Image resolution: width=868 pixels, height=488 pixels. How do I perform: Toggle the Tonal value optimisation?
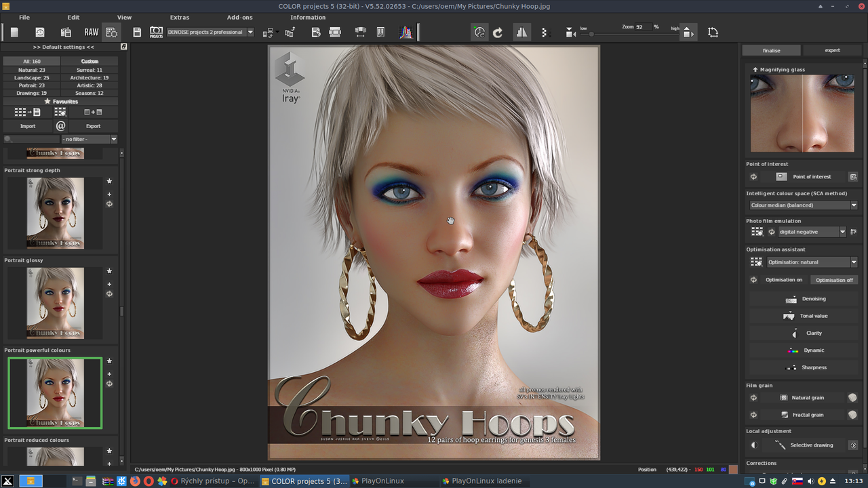(805, 316)
